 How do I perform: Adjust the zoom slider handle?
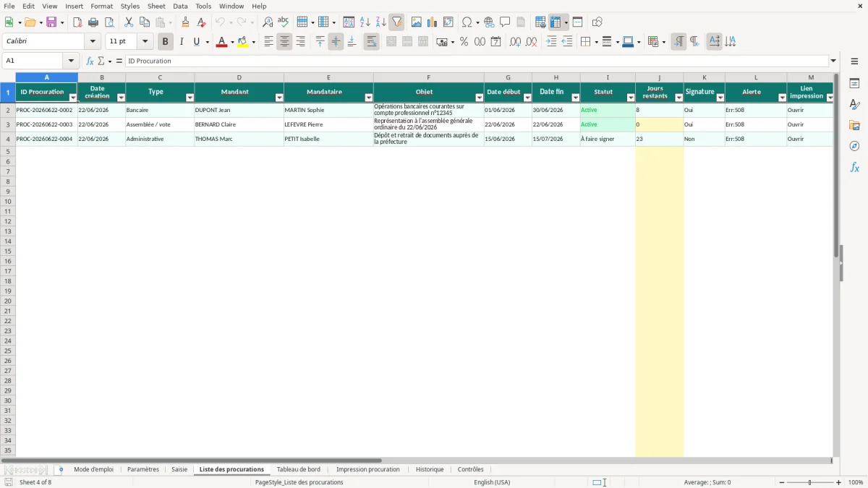(x=810, y=482)
